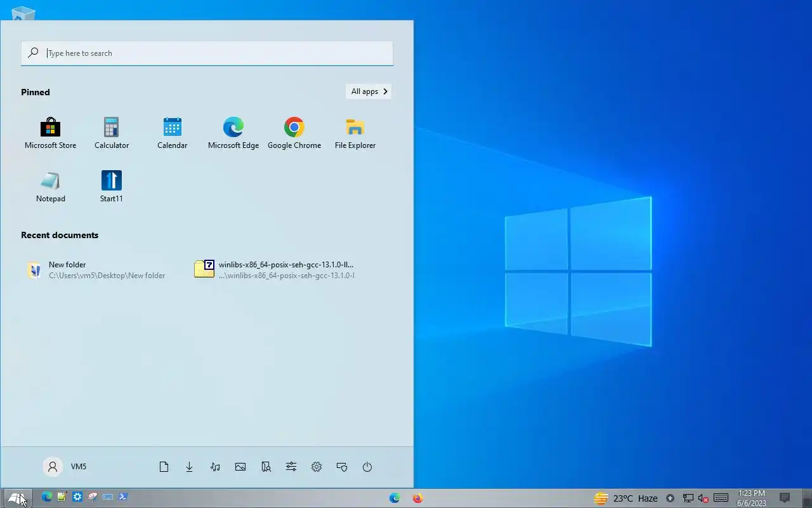Open the notification center icon
Viewport: 812px width, 508px height.
[785, 498]
